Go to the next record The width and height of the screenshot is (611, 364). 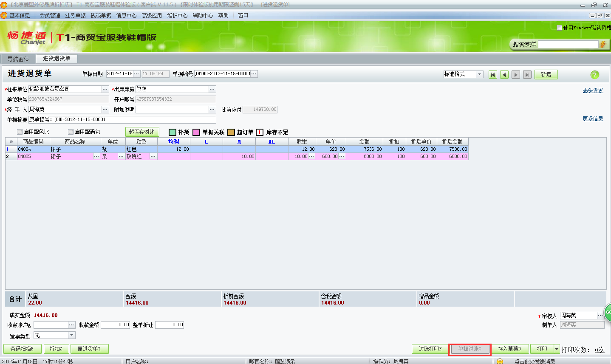(x=516, y=75)
